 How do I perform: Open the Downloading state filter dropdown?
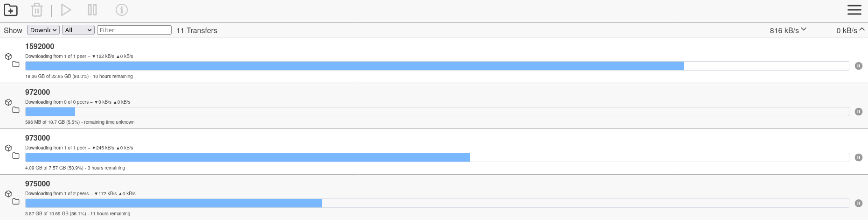[x=43, y=30]
